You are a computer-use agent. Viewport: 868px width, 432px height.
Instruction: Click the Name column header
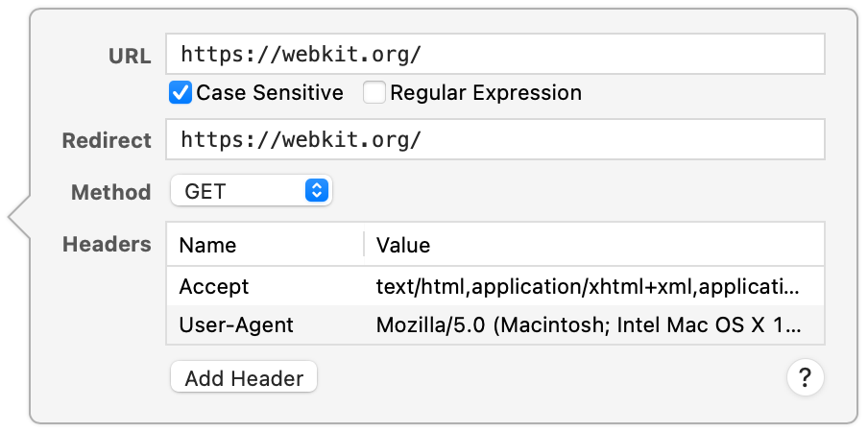click(208, 245)
